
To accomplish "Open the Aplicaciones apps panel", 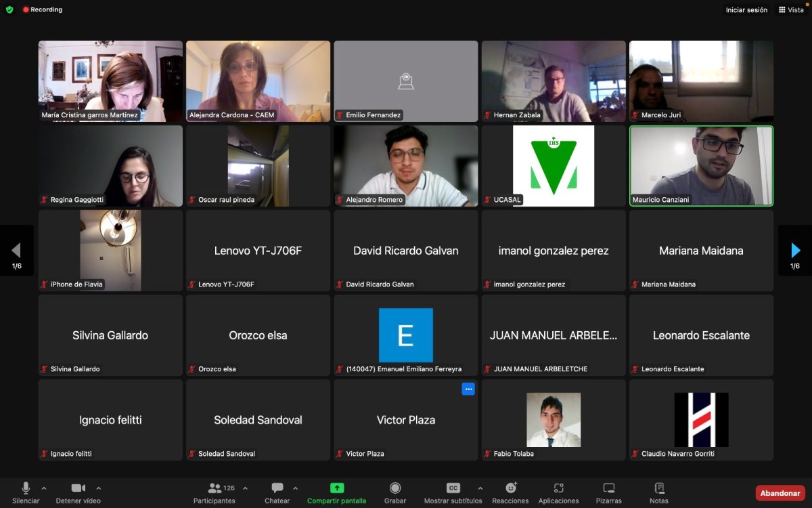I will (558, 492).
